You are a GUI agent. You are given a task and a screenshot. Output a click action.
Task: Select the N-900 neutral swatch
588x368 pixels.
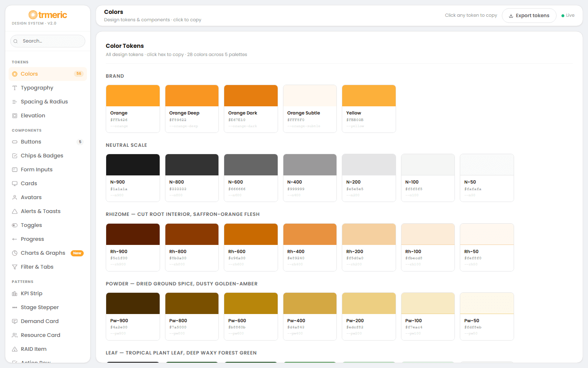(x=133, y=178)
